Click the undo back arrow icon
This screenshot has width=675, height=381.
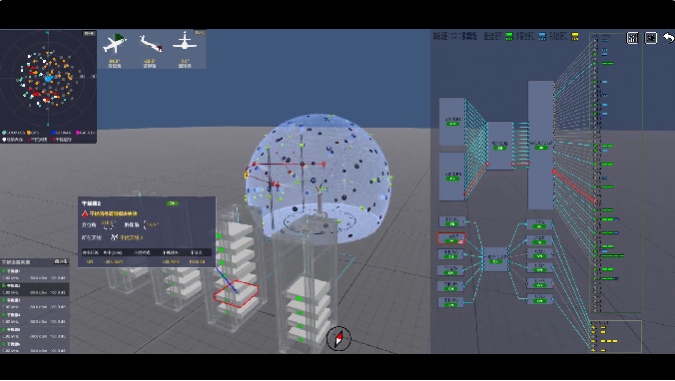pyautogui.click(x=668, y=38)
